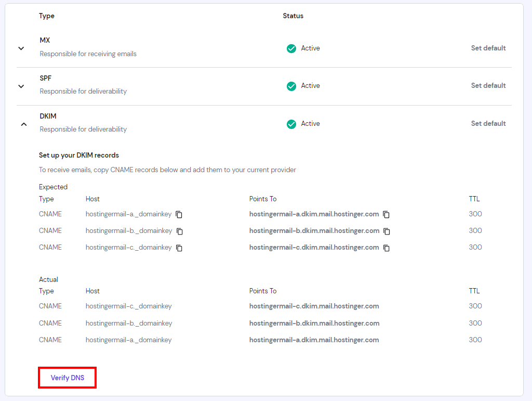Set default for the MX record
Screen dimensions: 532x401
(488, 48)
